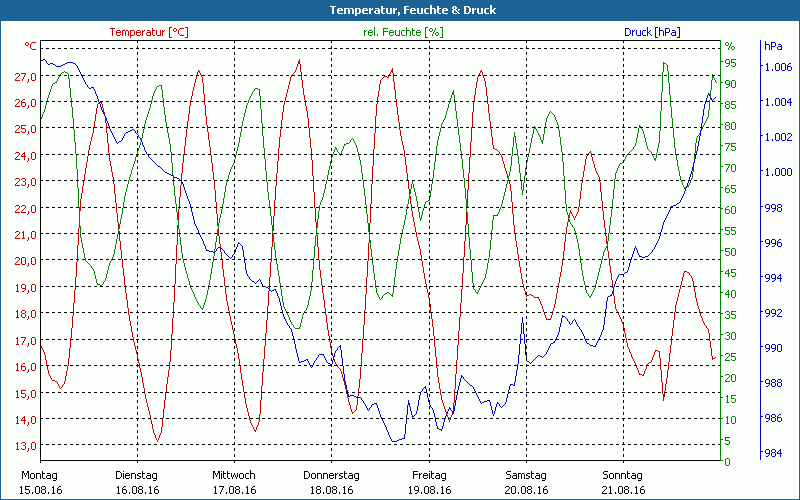Image resolution: width=800 pixels, height=500 pixels.
Task: Click the °C unit label on temperature axis
Action: coord(31,46)
